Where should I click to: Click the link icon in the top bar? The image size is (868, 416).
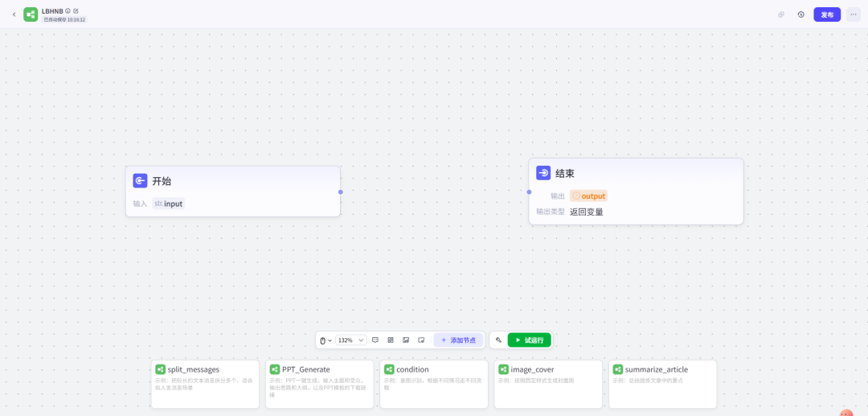[x=781, y=14]
